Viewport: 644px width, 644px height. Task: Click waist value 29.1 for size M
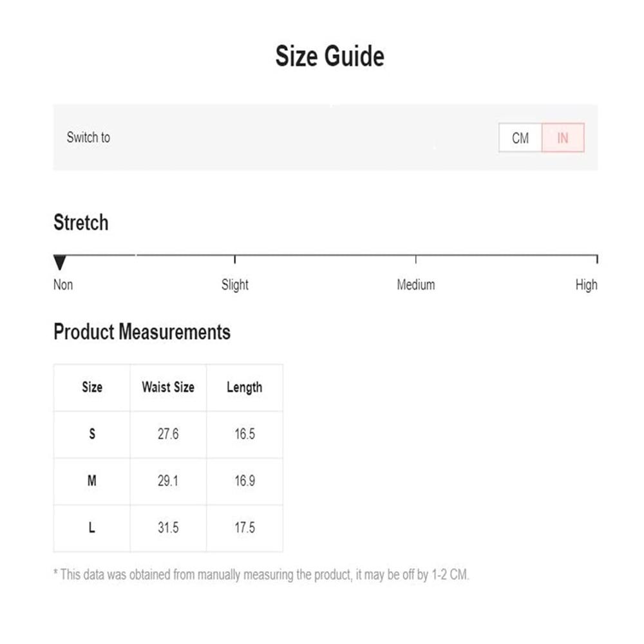pos(168,481)
